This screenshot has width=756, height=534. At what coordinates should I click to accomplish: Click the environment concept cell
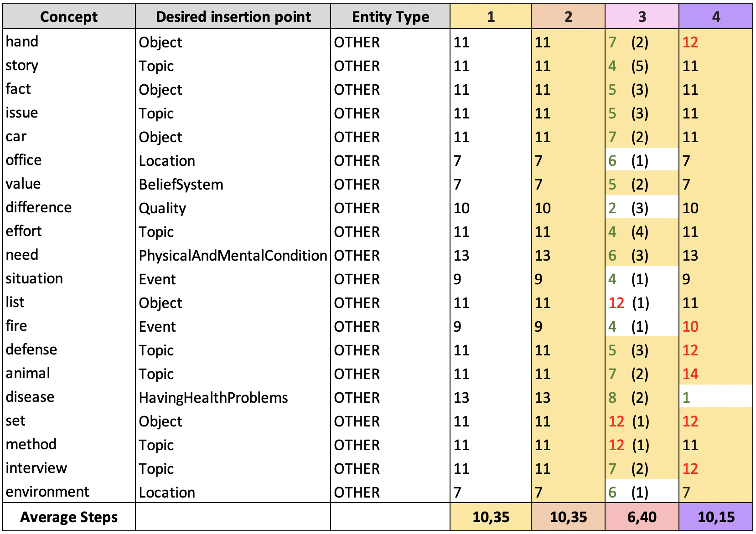point(47,492)
